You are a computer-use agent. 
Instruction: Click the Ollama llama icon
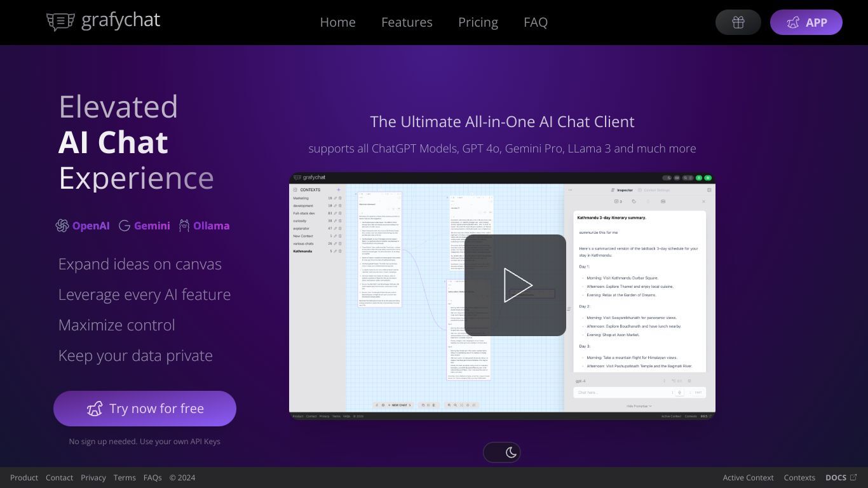coord(184,226)
